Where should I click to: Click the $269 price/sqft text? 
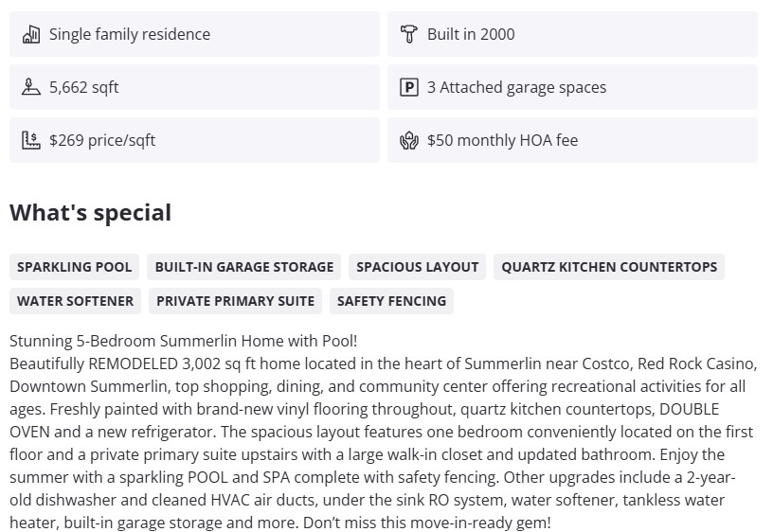pyautogui.click(x=102, y=141)
